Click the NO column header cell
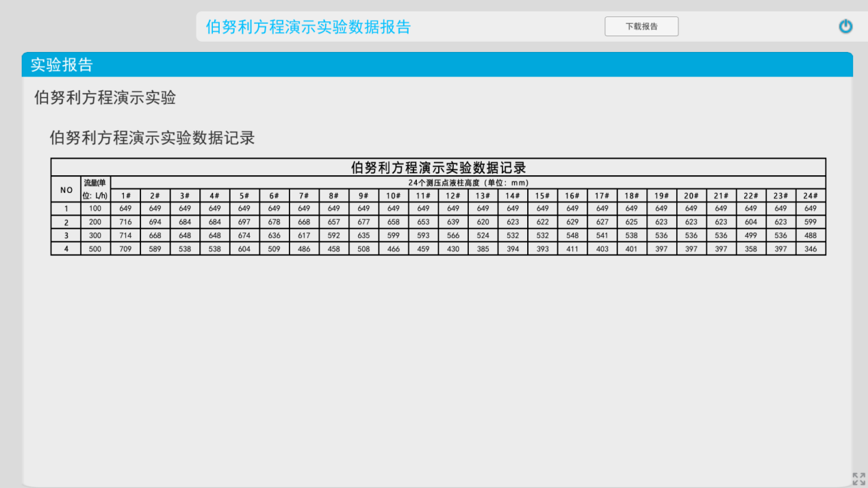Viewport: 868px width, 488px height. pyautogui.click(x=66, y=189)
